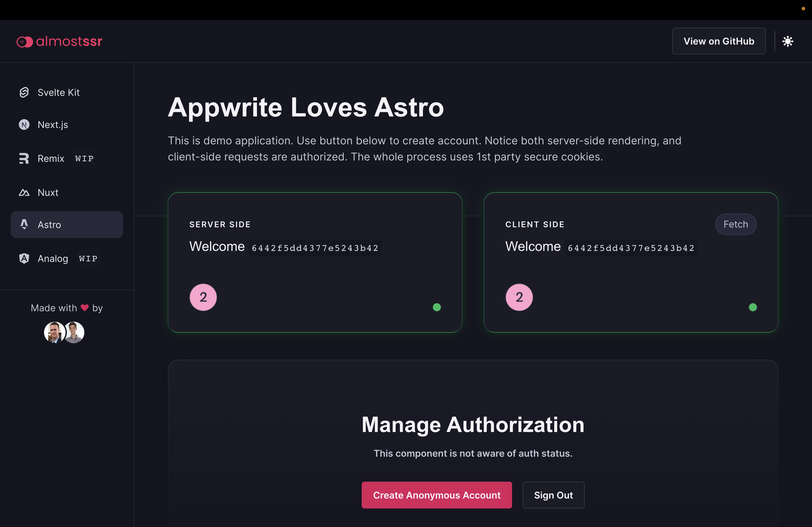Image resolution: width=812 pixels, height=527 pixels.
Task: Click the right author avatar photo
Action: (x=75, y=332)
